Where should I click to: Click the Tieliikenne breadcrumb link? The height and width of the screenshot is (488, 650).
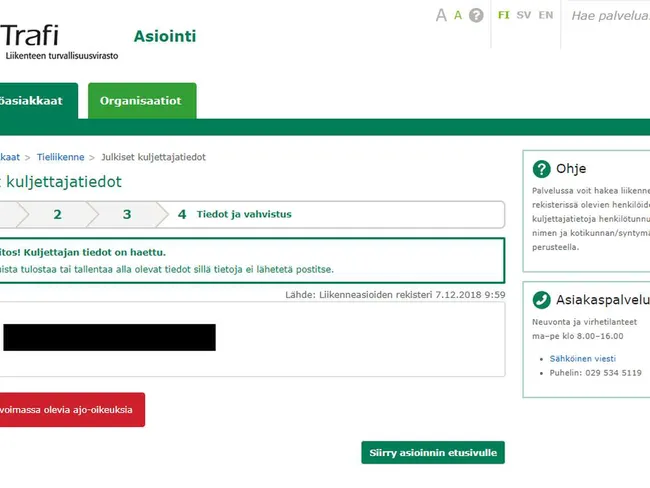tap(60, 157)
